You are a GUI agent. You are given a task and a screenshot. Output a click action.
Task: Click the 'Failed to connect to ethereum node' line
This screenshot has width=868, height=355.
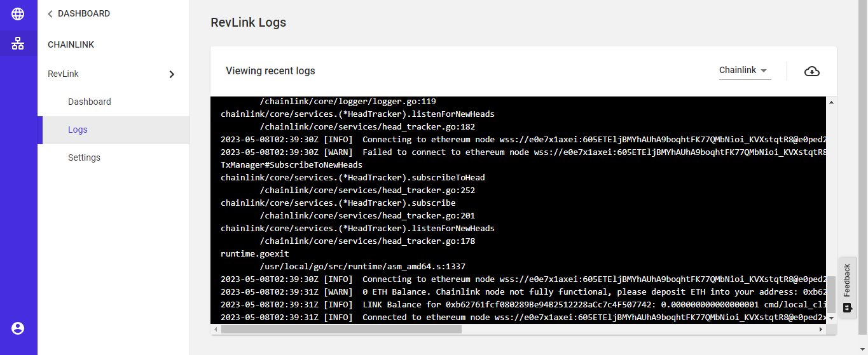click(523, 152)
